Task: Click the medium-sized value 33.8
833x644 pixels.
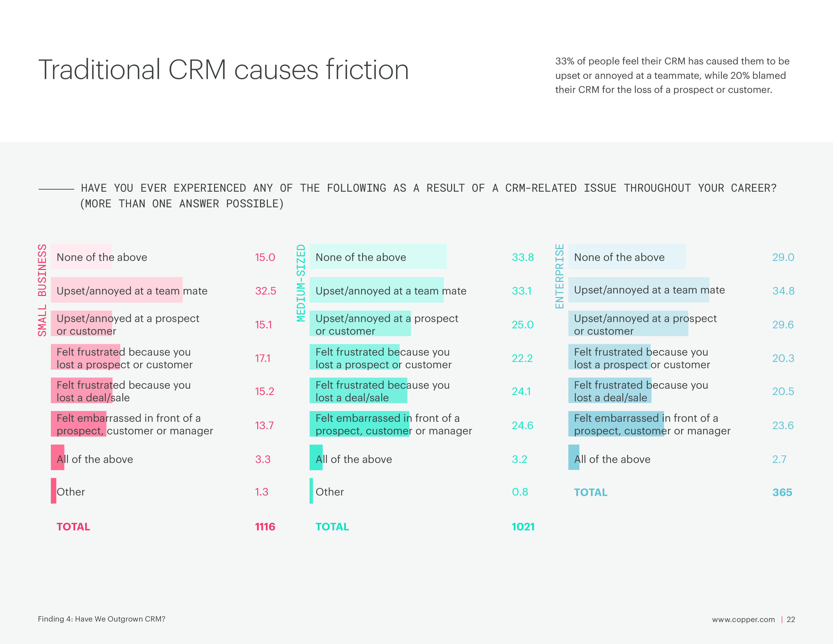Action: coord(523,257)
